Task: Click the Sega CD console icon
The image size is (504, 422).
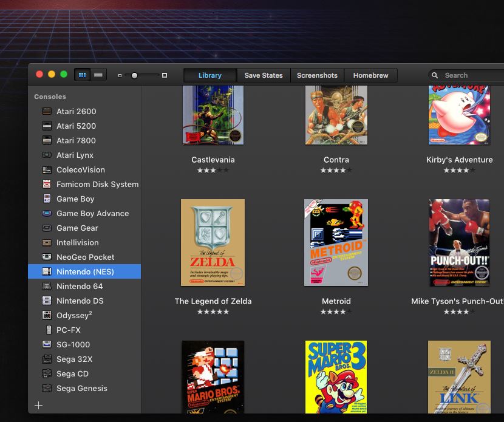Action: pyautogui.click(x=47, y=373)
